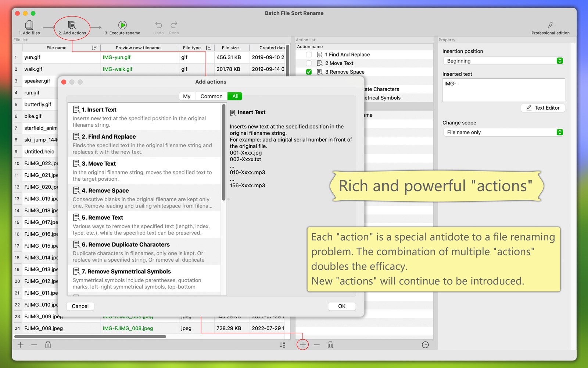
Task: Expand the Change scope dropdown
Action: tap(503, 132)
